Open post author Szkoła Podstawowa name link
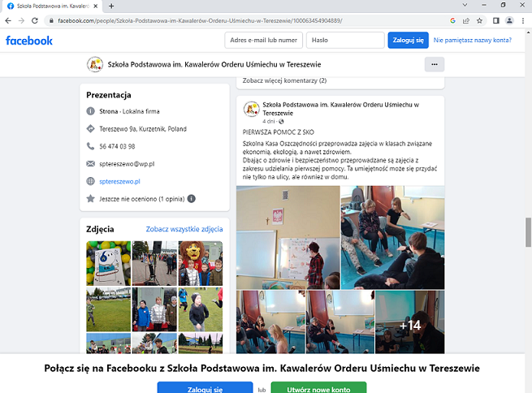Screen dimensions: 532x393 340,109
